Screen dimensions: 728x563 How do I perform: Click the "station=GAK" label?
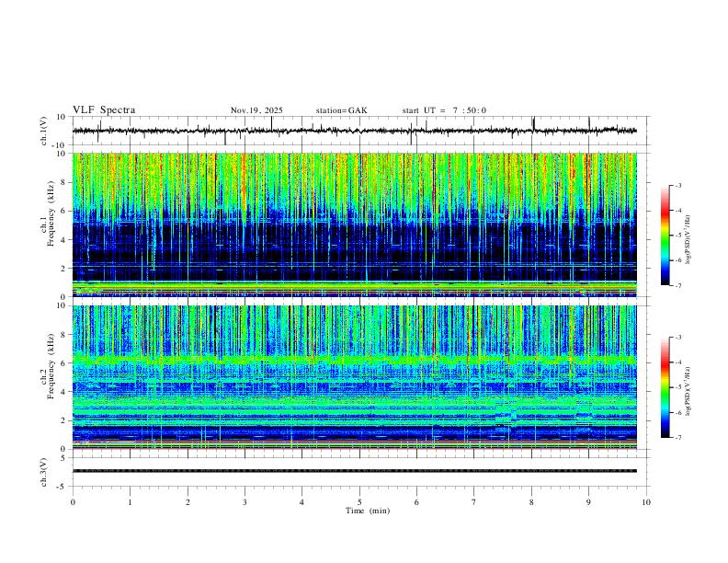click(342, 110)
